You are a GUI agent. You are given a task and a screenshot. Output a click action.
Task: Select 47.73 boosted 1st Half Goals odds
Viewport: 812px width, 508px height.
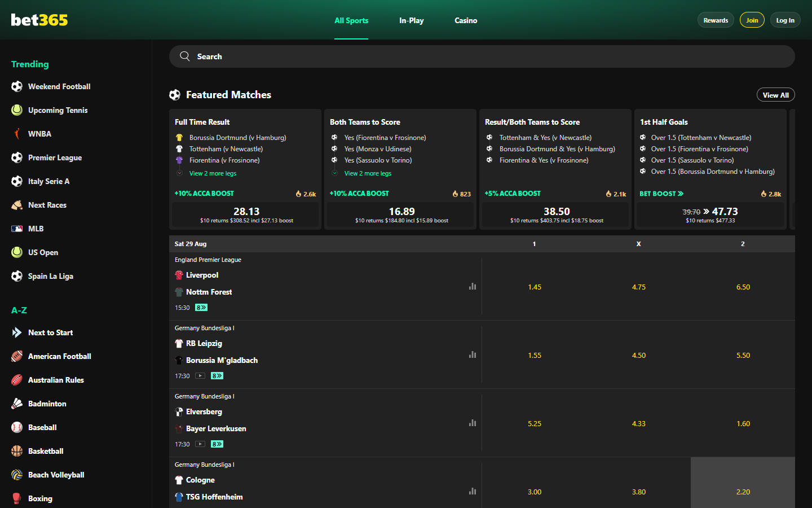click(710, 214)
